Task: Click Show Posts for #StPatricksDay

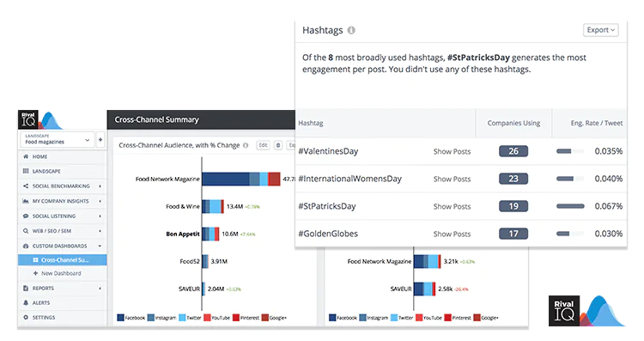Action: coord(452,207)
